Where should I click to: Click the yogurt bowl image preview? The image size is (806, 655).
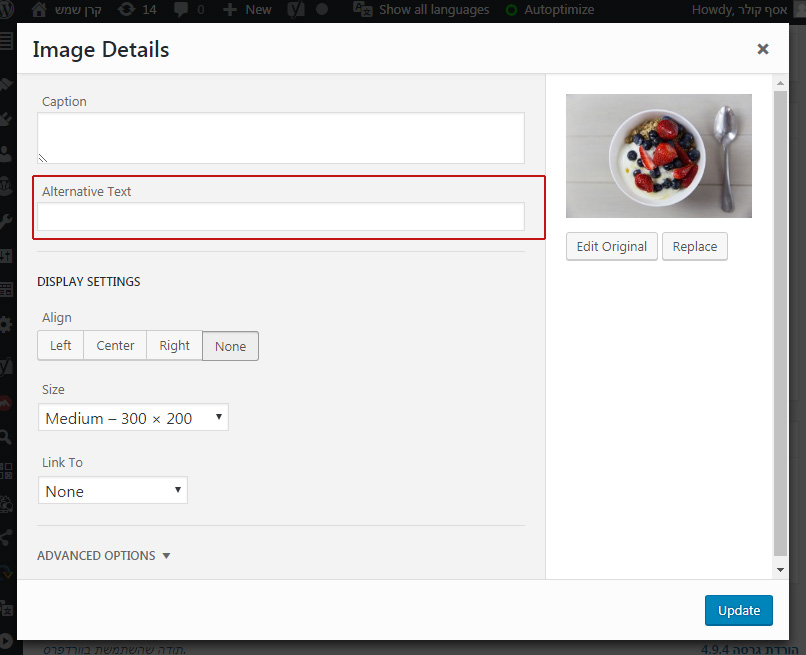click(x=659, y=156)
